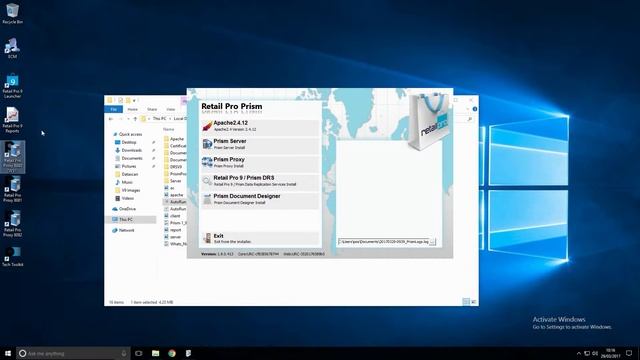Switch to details view in Explorer
Viewport: 640px width, 360px height.
point(466,302)
